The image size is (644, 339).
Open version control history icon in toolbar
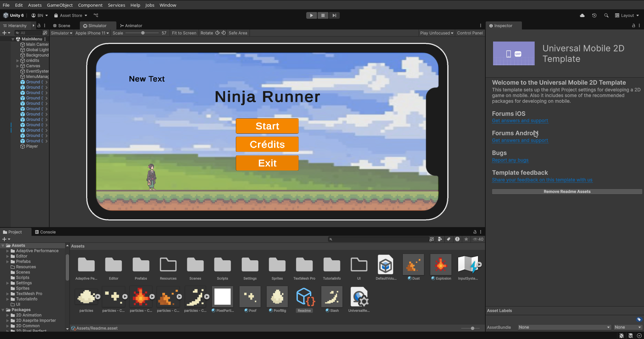coord(594,15)
